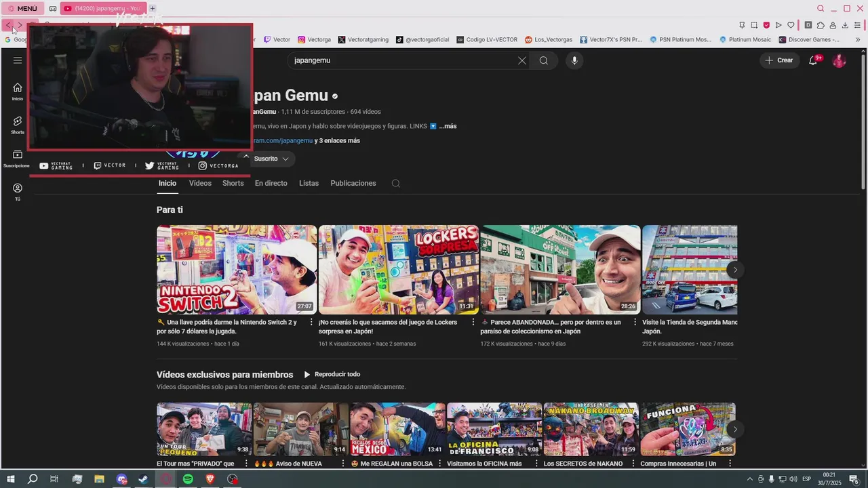Select the japangemu YouTube browser tab
This screenshot has width=868, height=488.
[104, 9]
